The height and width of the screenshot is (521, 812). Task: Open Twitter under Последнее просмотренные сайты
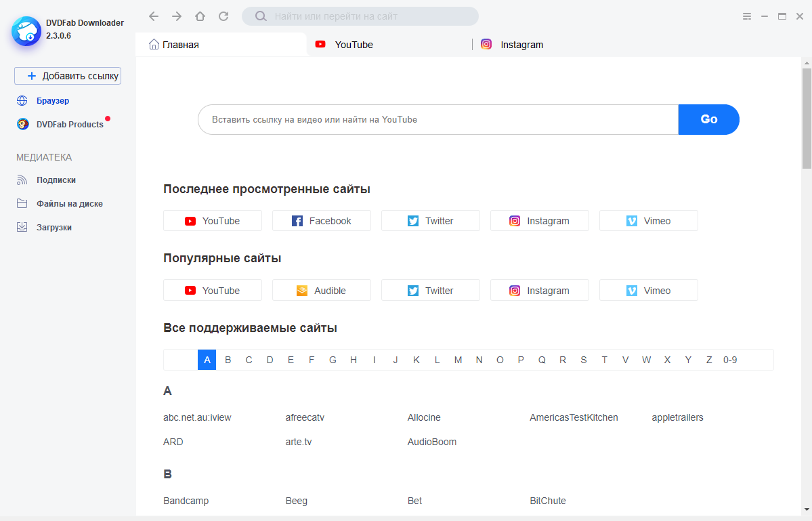[430, 221]
